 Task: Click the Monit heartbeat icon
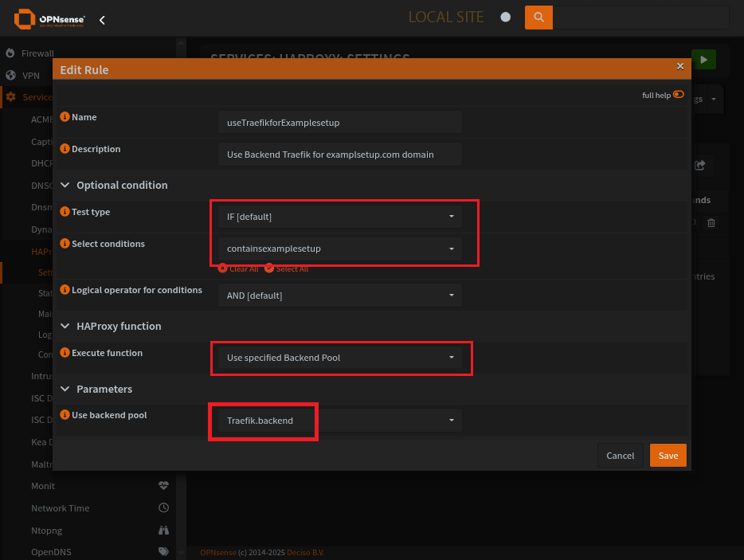coord(164,485)
